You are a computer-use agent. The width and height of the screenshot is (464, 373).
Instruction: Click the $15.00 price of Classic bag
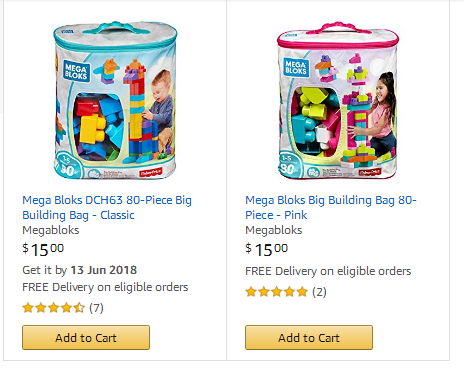click(x=43, y=250)
